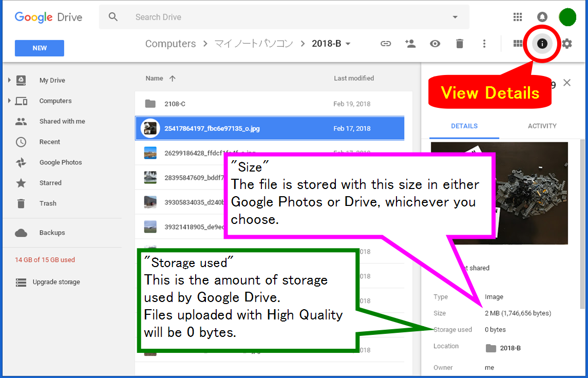This screenshot has width=588, height=378.
Task: Open more actions vertical dots menu
Action: (484, 44)
